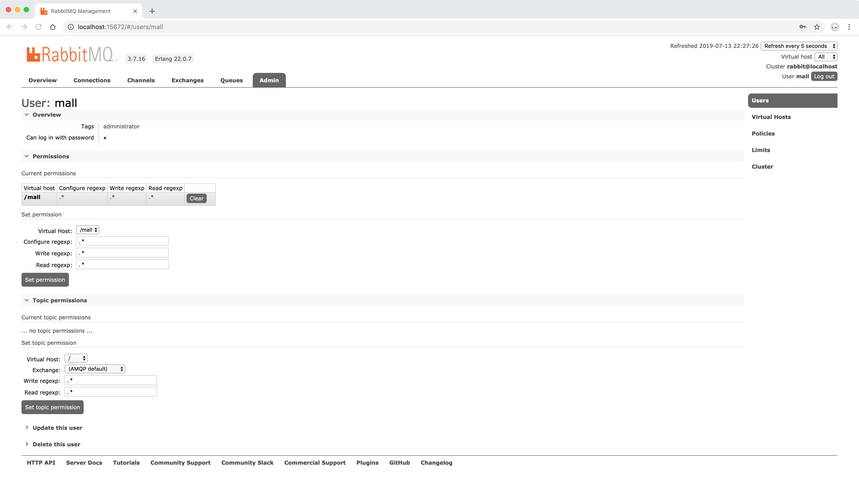This screenshot has height=504, width=859.
Task: Click the Clear permission button
Action: coord(196,198)
